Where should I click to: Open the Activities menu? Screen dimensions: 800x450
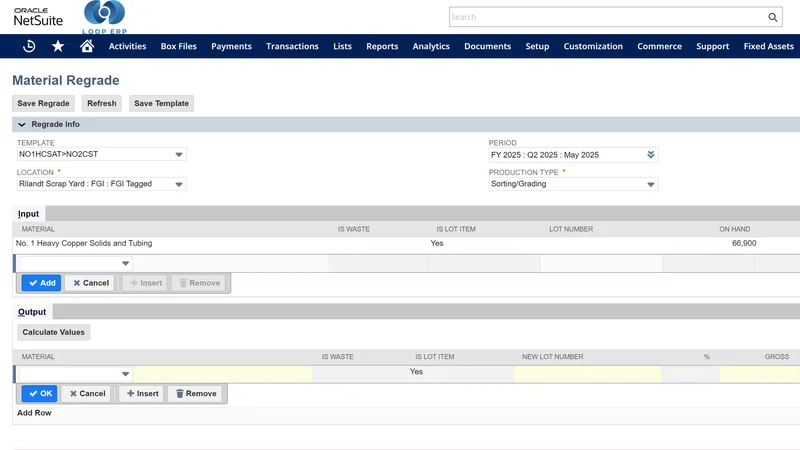[128, 46]
